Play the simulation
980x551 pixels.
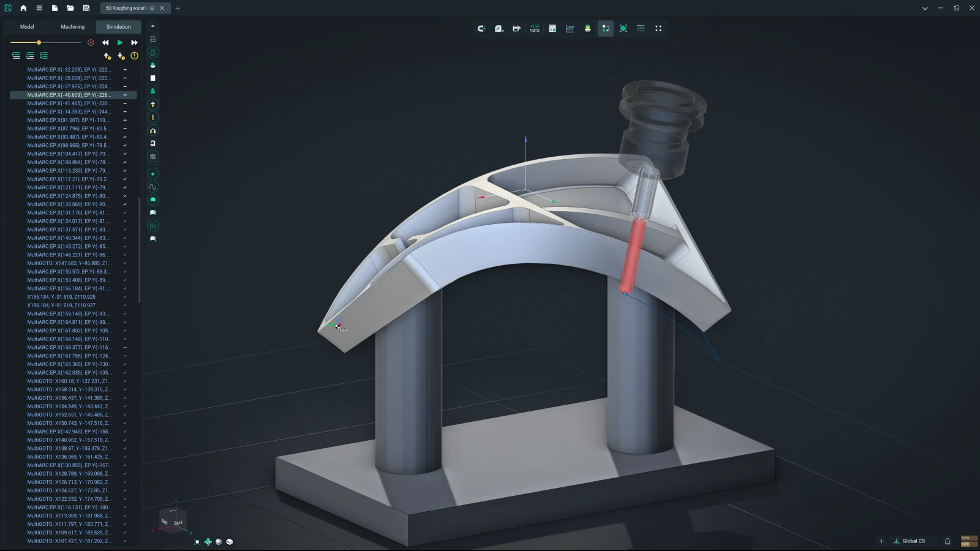tap(120, 43)
